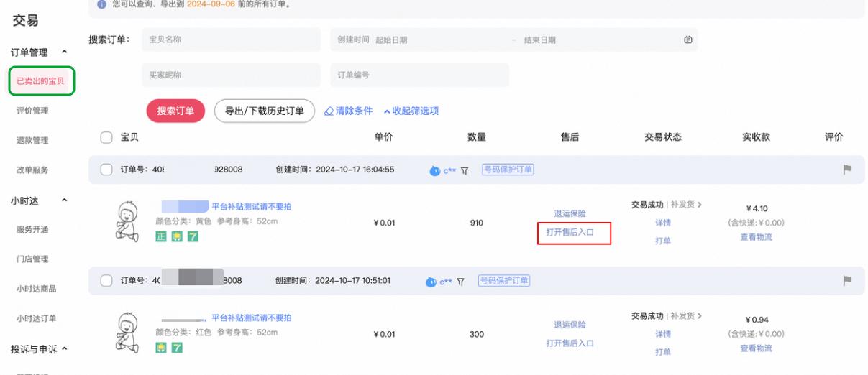Screen dimensions: 868x375
Task: Click the flower badge on 红色 item
Action: [161, 348]
